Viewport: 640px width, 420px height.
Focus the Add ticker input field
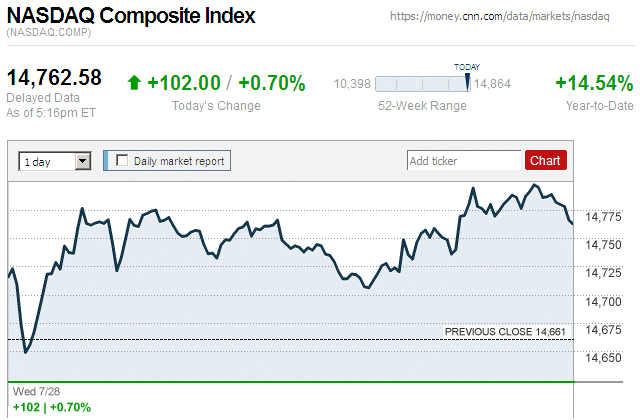(464, 160)
